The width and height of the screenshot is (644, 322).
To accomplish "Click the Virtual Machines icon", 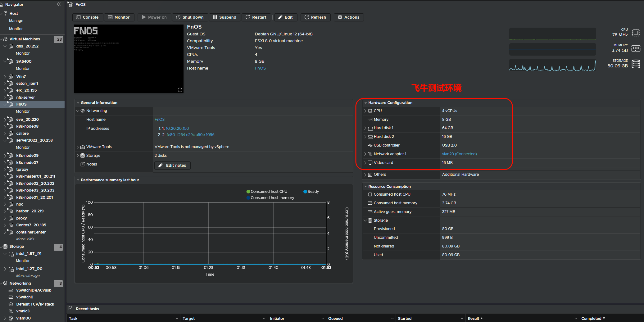I will 6,39.
